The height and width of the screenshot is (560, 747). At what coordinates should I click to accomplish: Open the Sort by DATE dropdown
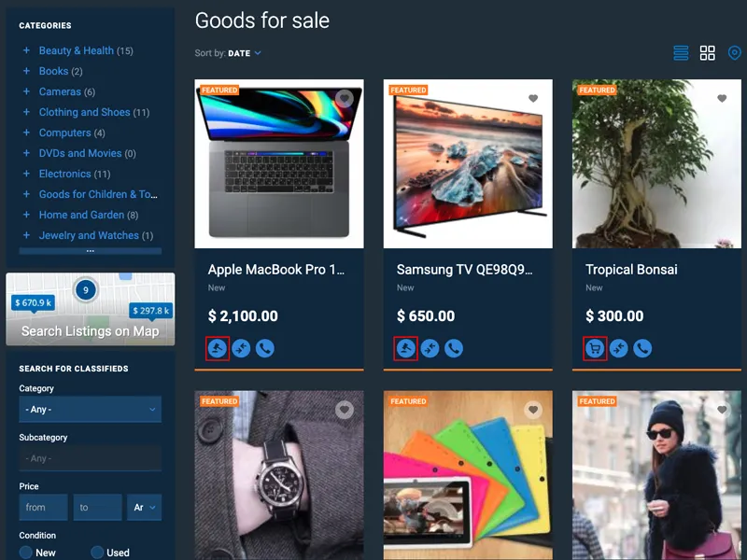click(245, 53)
